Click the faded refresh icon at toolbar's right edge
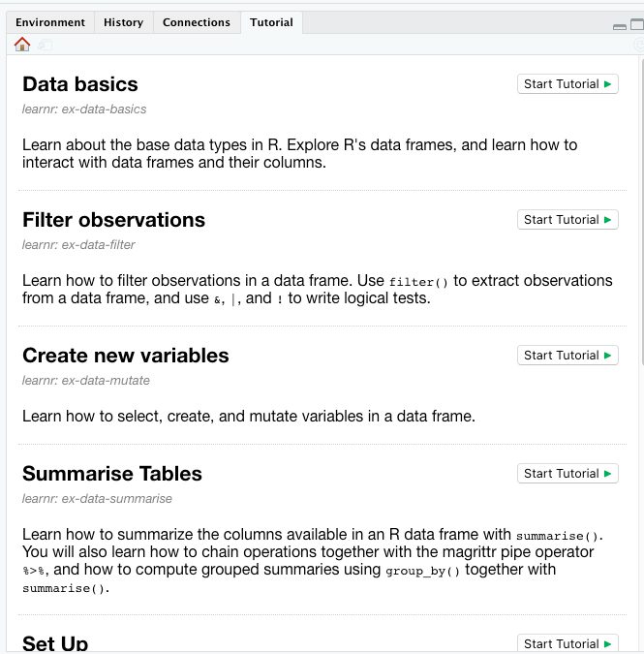 (x=639, y=45)
